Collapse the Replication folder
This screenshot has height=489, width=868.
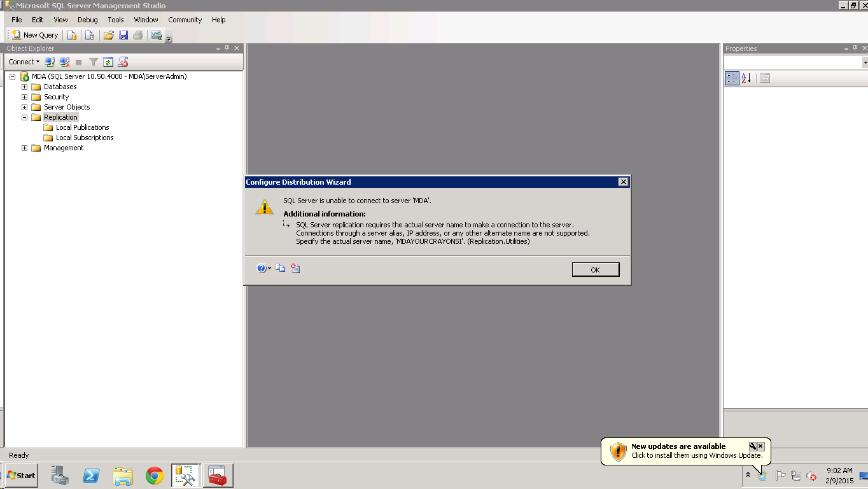pos(25,117)
